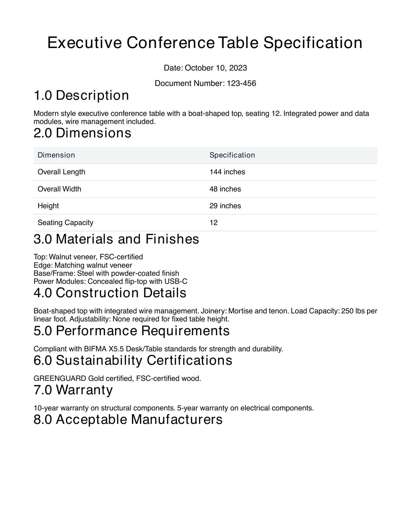Click the 144 inches value

point(227,172)
